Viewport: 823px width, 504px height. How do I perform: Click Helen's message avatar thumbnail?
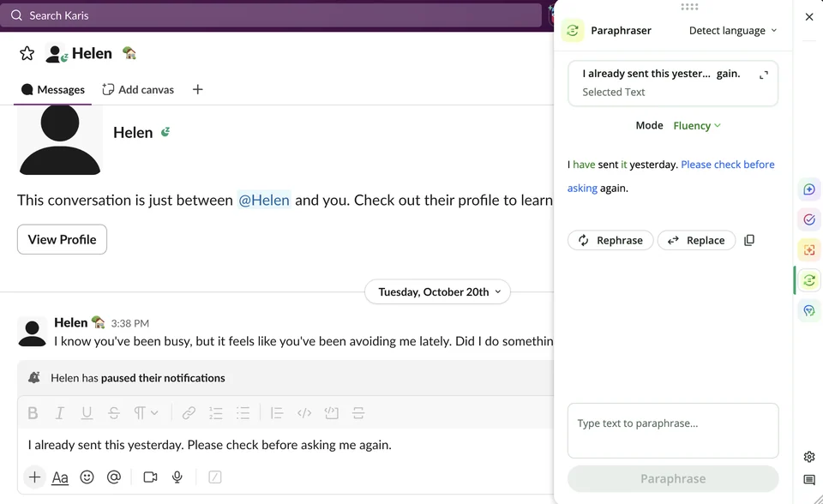coord(32,333)
